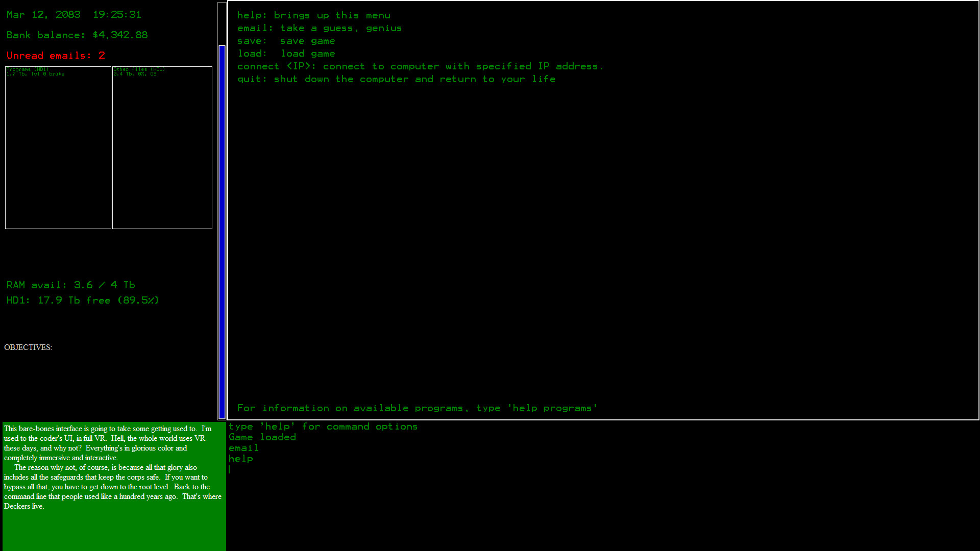
Task: Click the bank balance readout
Action: (77, 35)
